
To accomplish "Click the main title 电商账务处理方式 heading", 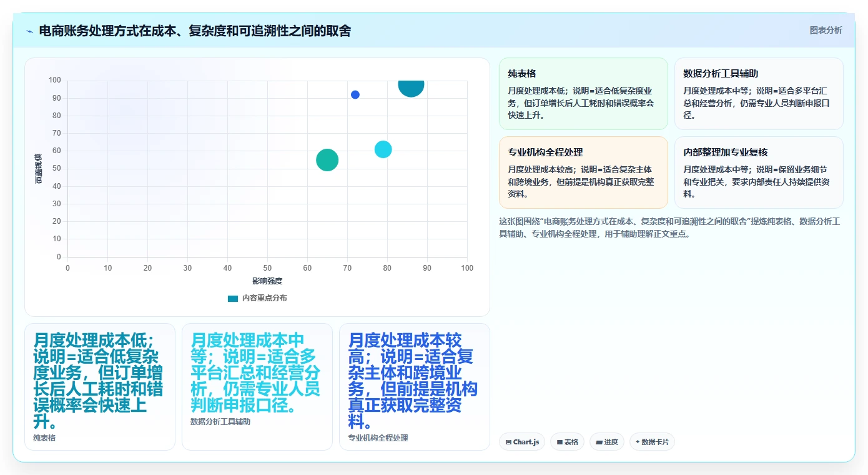I will tap(195, 31).
